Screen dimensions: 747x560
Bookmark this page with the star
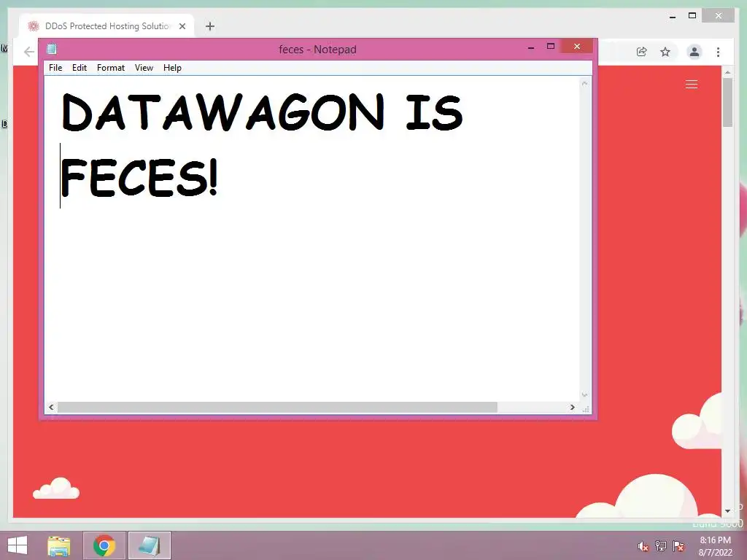[x=665, y=52]
